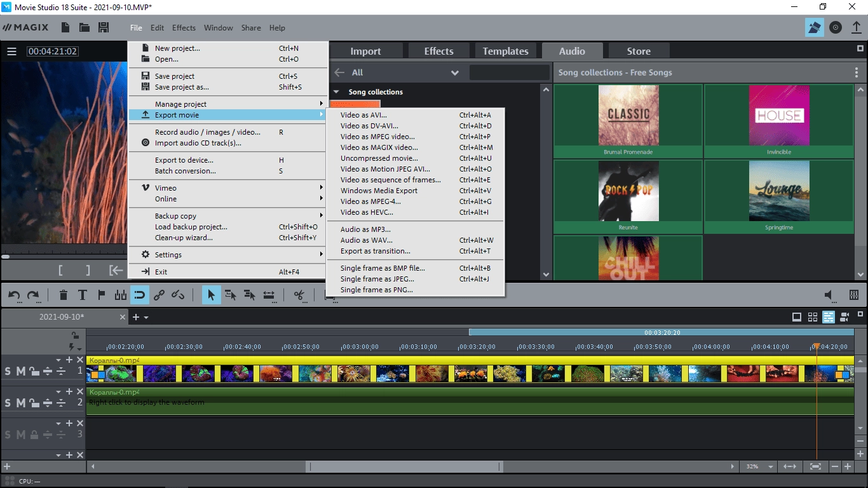Click the trash can delete icon

point(64,295)
